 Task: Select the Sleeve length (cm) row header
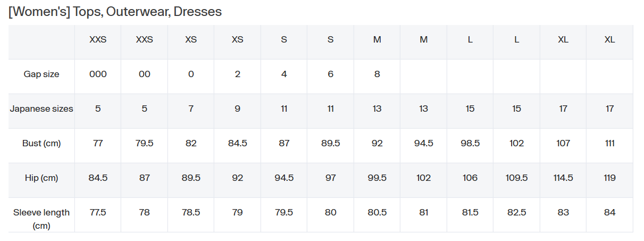point(41,219)
